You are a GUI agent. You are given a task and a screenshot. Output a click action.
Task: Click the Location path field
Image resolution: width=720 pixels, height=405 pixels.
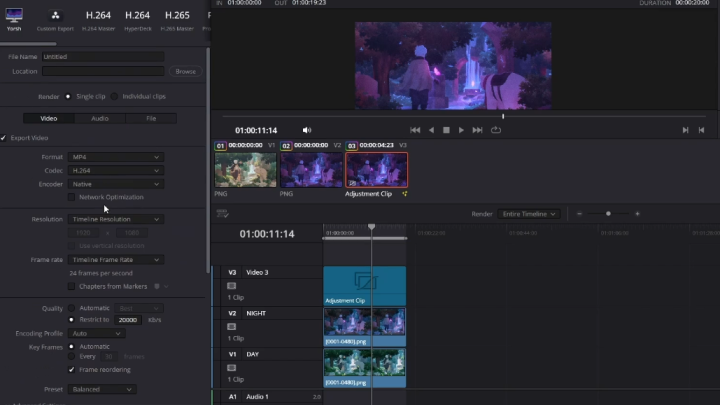click(103, 71)
